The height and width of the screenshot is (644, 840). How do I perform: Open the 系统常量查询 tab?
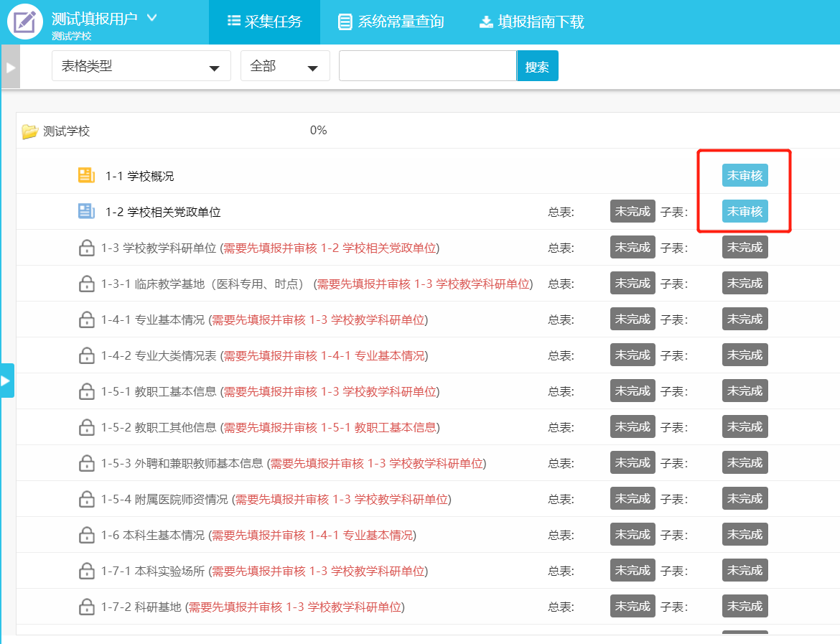[x=391, y=22]
